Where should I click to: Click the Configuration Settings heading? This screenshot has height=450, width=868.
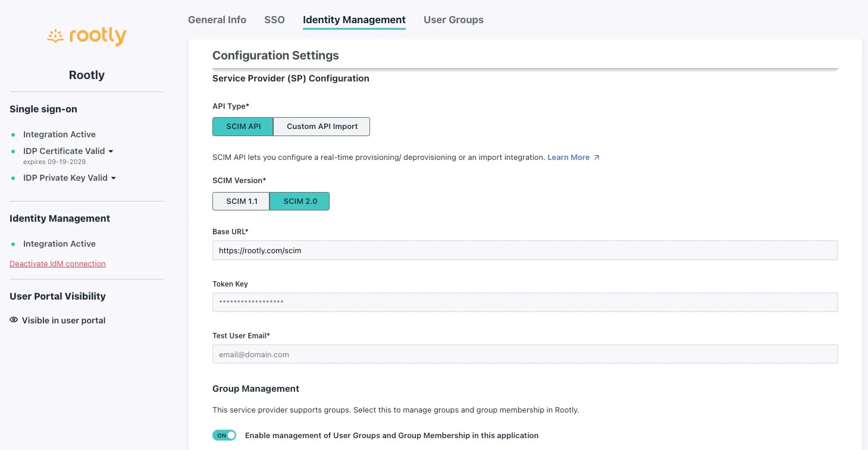275,55
